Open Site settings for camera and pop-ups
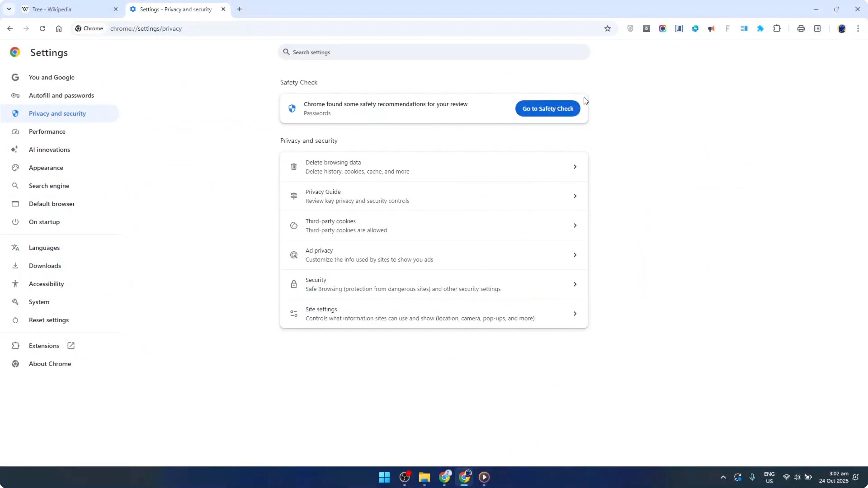 pyautogui.click(x=434, y=313)
